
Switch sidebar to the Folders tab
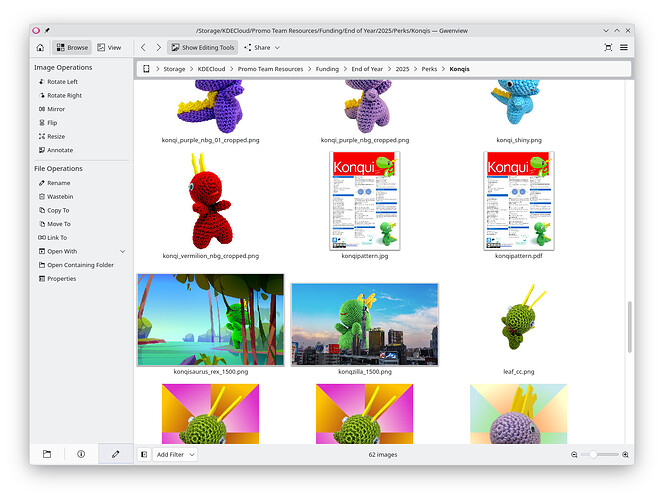click(x=47, y=454)
